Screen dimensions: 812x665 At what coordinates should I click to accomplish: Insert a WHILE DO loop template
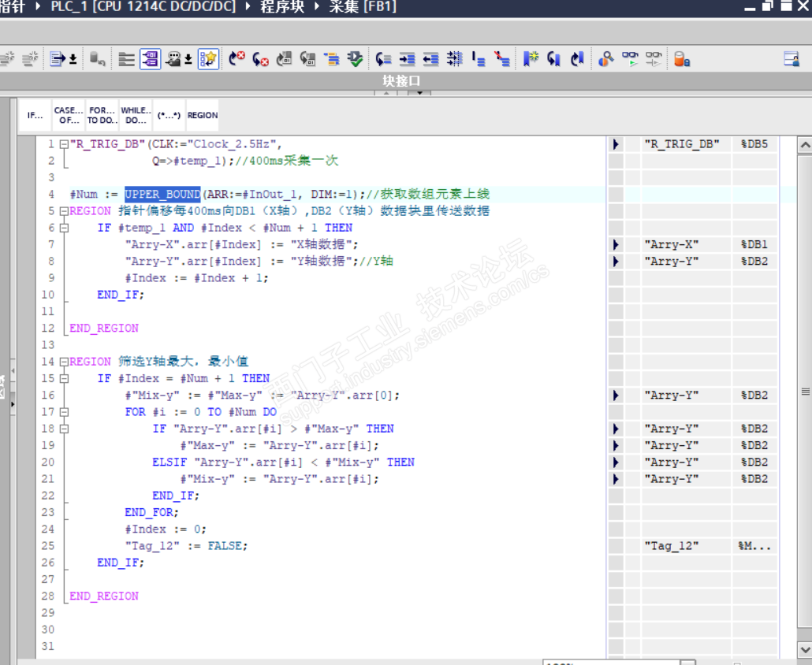(136, 115)
